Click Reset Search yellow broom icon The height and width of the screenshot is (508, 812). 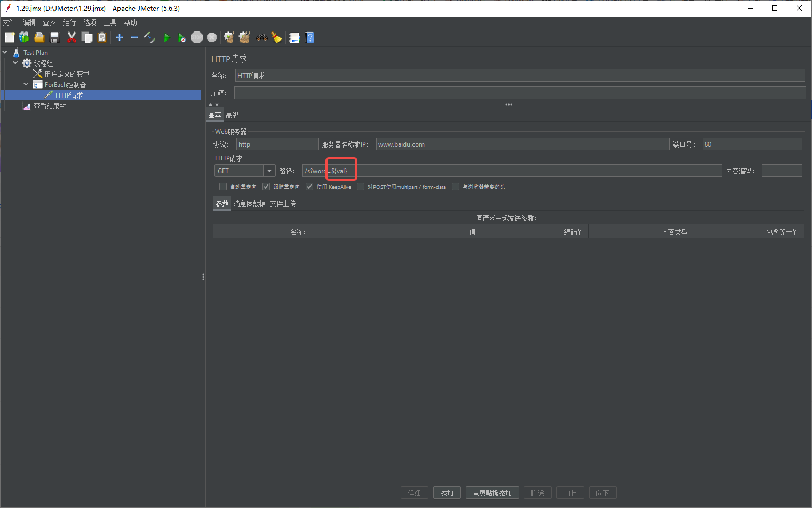[x=276, y=37]
